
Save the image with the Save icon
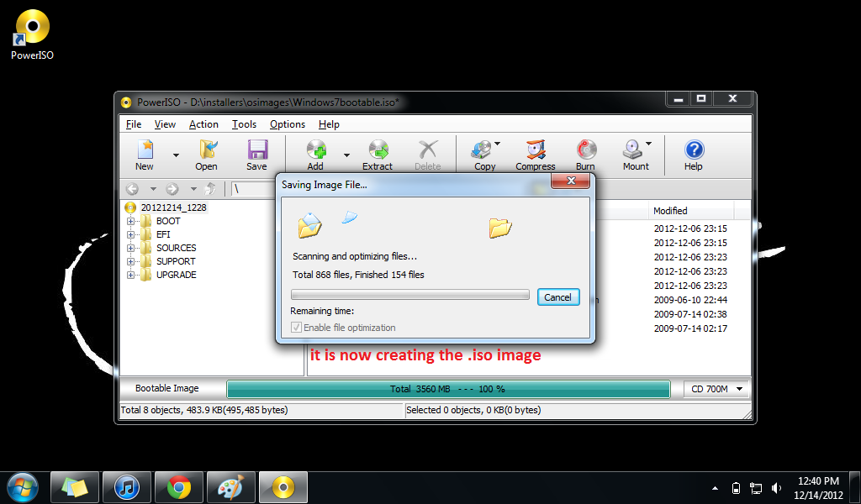(257, 155)
